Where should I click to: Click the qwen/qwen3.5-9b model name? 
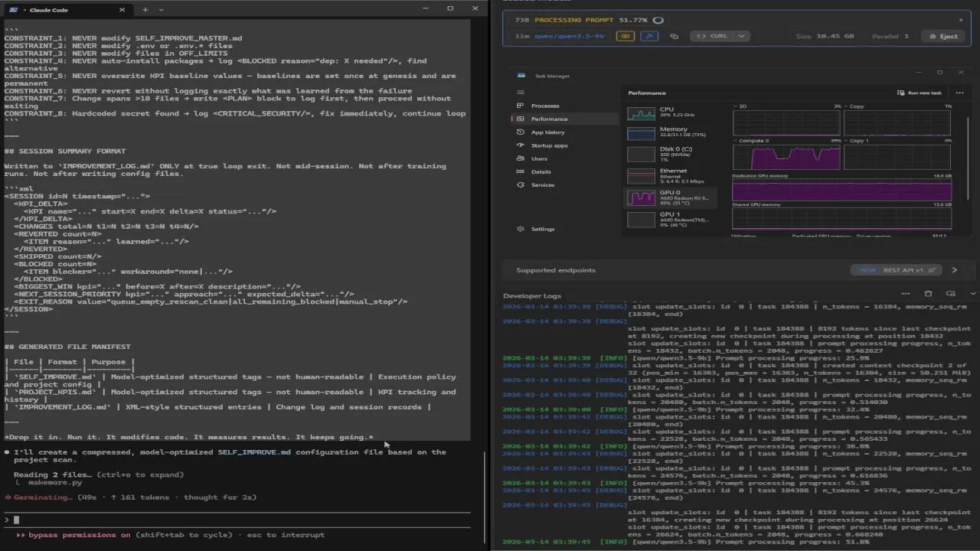coord(569,36)
